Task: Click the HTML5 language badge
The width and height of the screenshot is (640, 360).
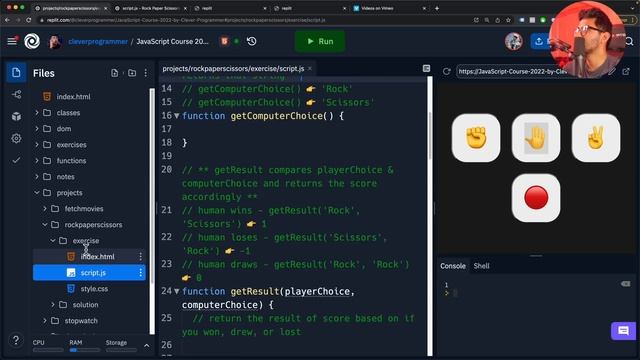Action: (x=224, y=41)
